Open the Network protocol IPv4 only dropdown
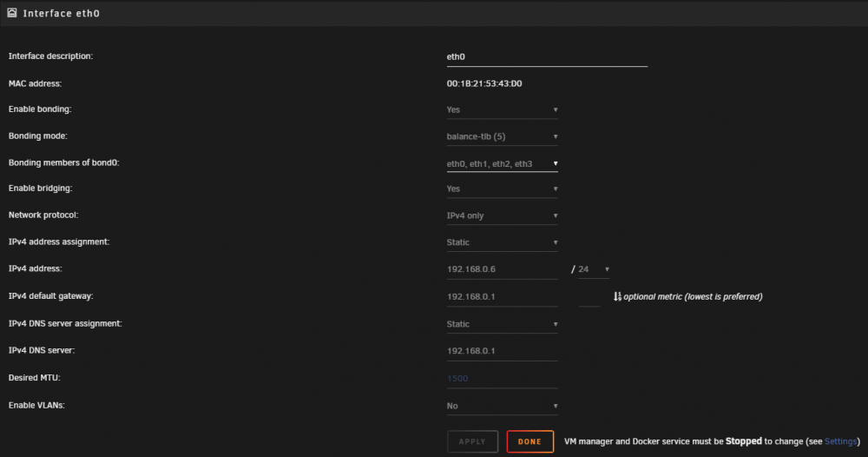The height and width of the screenshot is (457, 868). coord(502,215)
